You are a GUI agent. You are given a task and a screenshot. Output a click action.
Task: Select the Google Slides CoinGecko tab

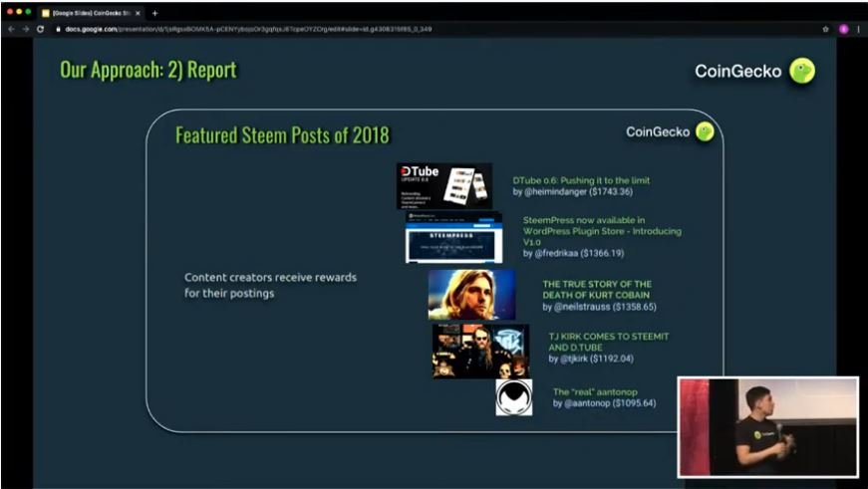coord(92,13)
